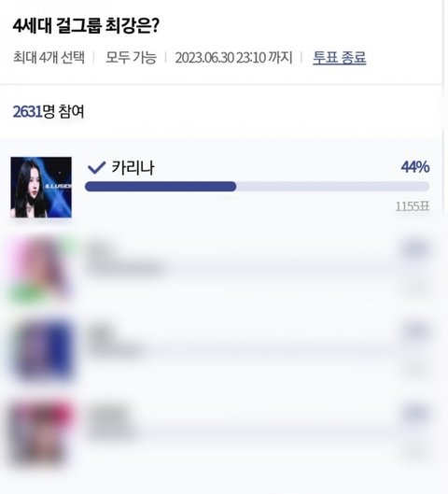Click the 2023.06.30 23:10 까지 deadline
448x494 pixels.
click(233, 58)
